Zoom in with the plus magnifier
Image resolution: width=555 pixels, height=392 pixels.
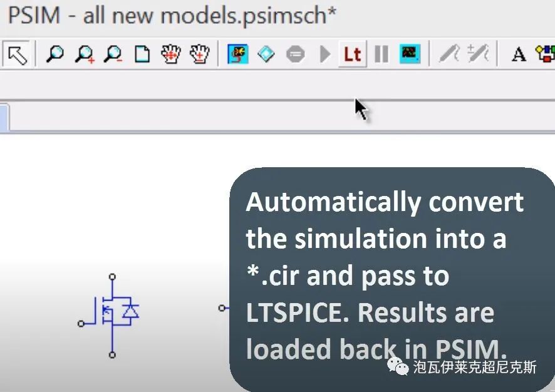[84, 54]
